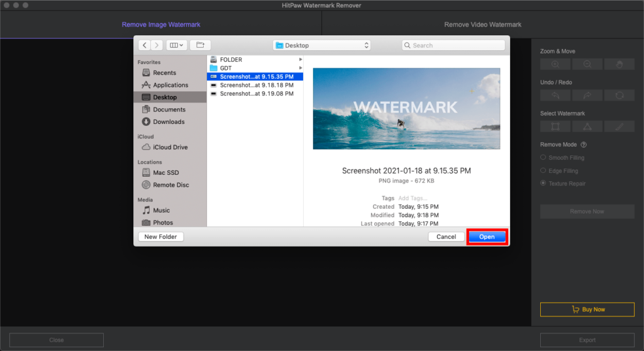
Task: Select the Smooth Filling radio button
Action: point(543,157)
